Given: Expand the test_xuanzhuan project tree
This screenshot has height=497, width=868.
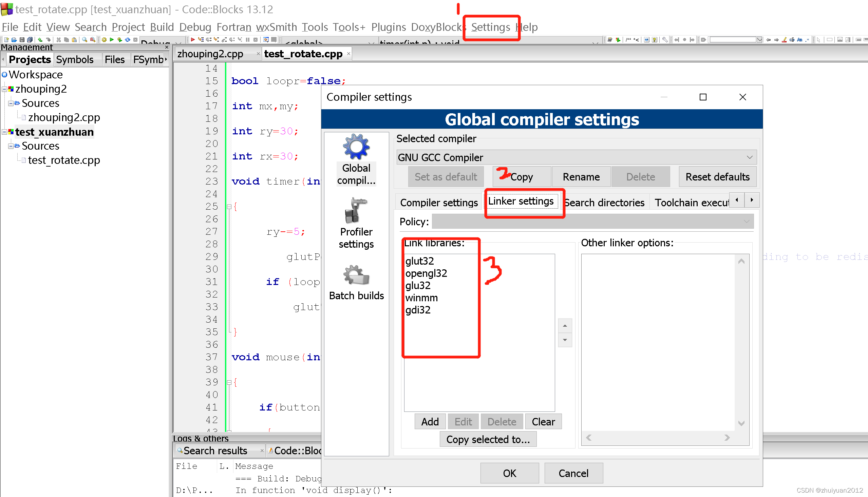Looking at the screenshot, I should [x=4, y=132].
